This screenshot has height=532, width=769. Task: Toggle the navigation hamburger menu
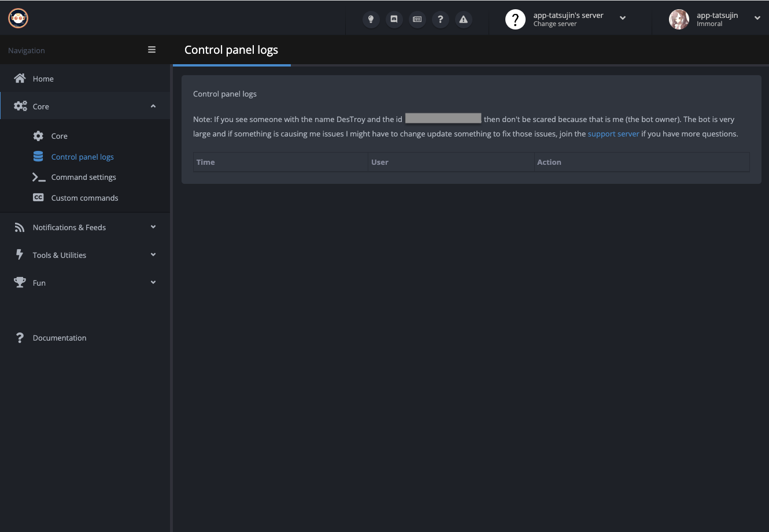151,50
